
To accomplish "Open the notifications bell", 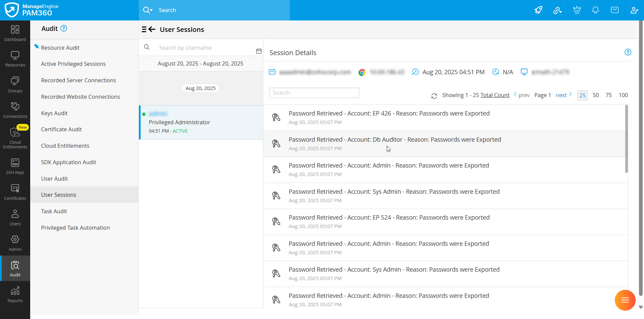I will click(x=595, y=10).
